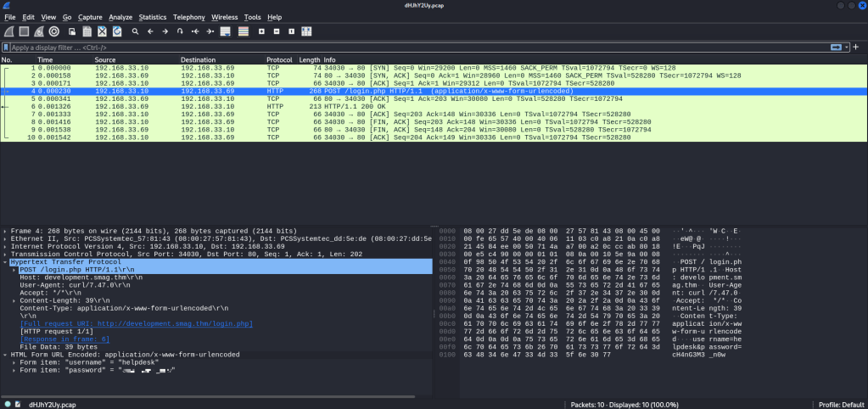
Task: Click the Find packet magnifier icon
Action: click(x=135, y=31)
